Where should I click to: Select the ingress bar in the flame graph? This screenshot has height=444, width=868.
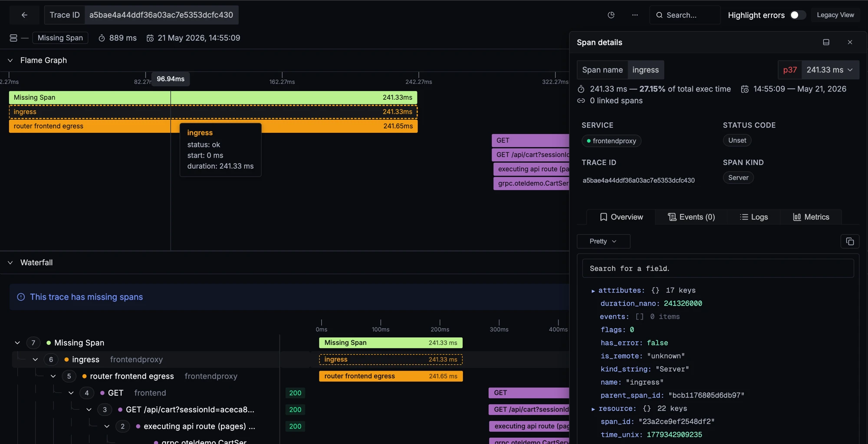(x=213, y=112)
